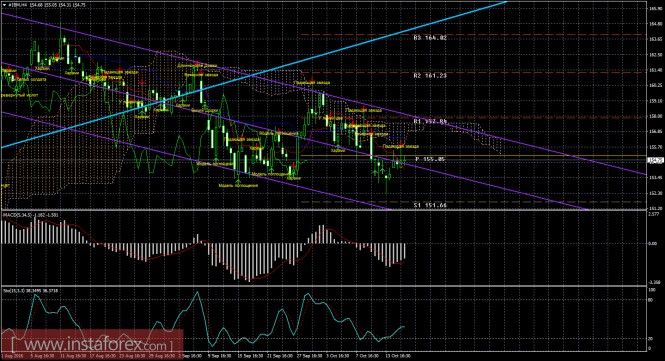The height and width of the screenshot is (361, 665).
Task: Click the 13 Oct 16:30 time label
Action: coord(397,356)
